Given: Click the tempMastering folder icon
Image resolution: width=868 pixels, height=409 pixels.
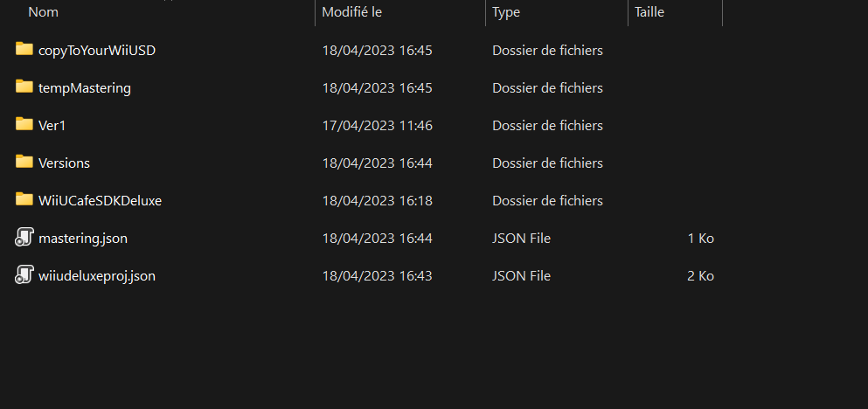Looking at the screenshot, I should 24,87.
